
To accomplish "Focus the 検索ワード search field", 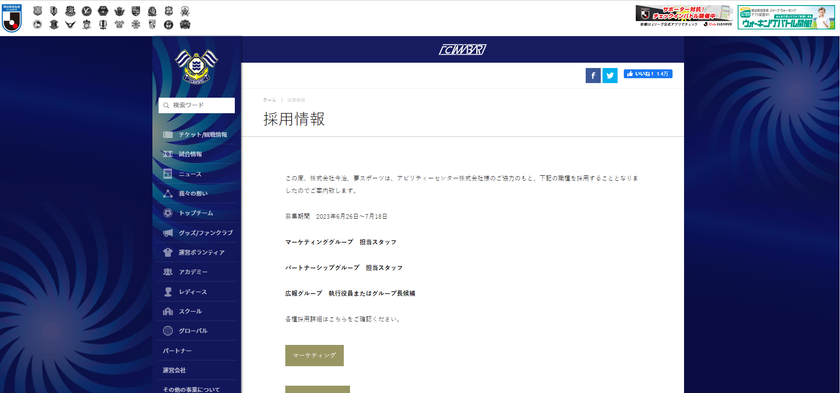I will click(197, 105).
